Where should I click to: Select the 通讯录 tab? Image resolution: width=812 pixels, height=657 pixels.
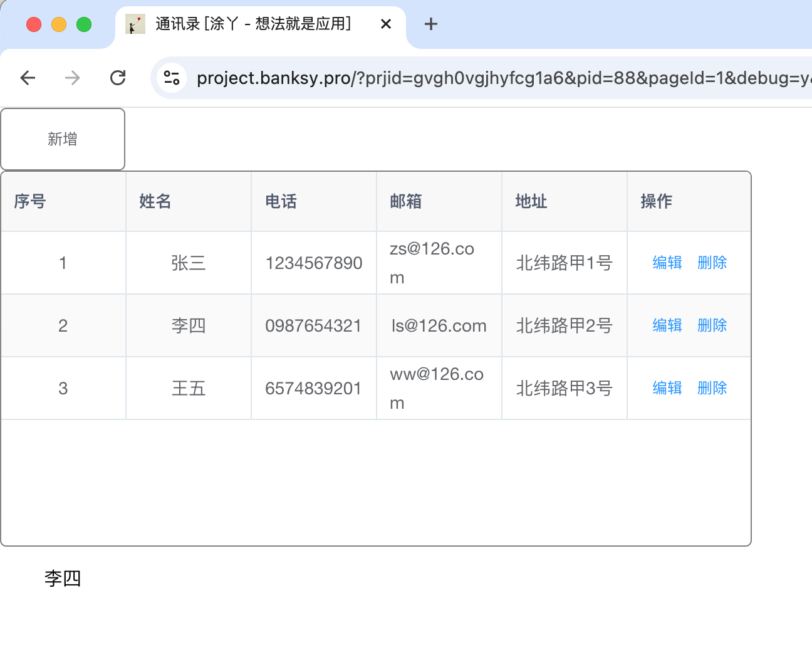[261, 25]
